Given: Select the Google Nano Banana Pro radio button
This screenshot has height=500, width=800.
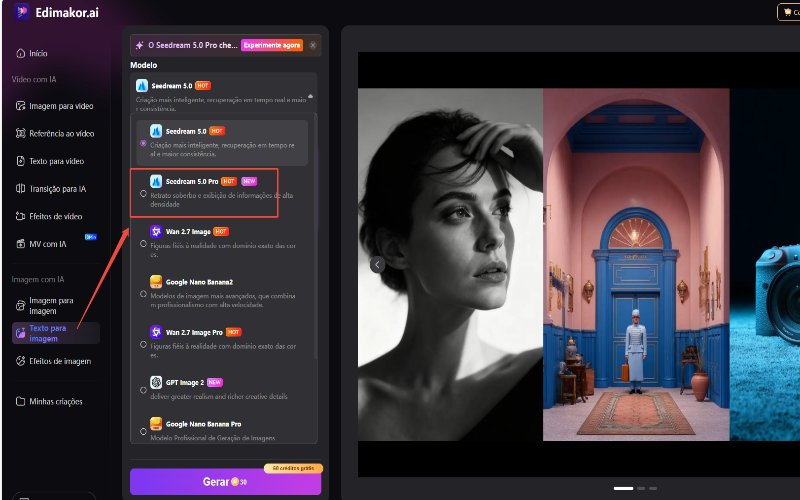Looking at the screenshot, I should point(143,432).
